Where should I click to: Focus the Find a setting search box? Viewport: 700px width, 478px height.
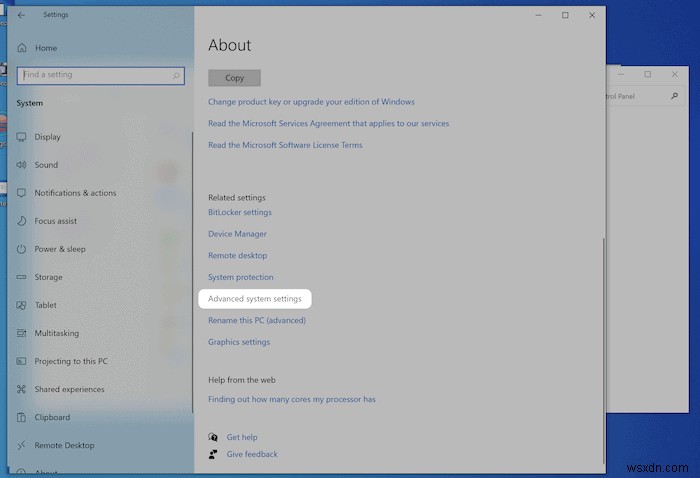pyautogui.click(x=101, y=75)
